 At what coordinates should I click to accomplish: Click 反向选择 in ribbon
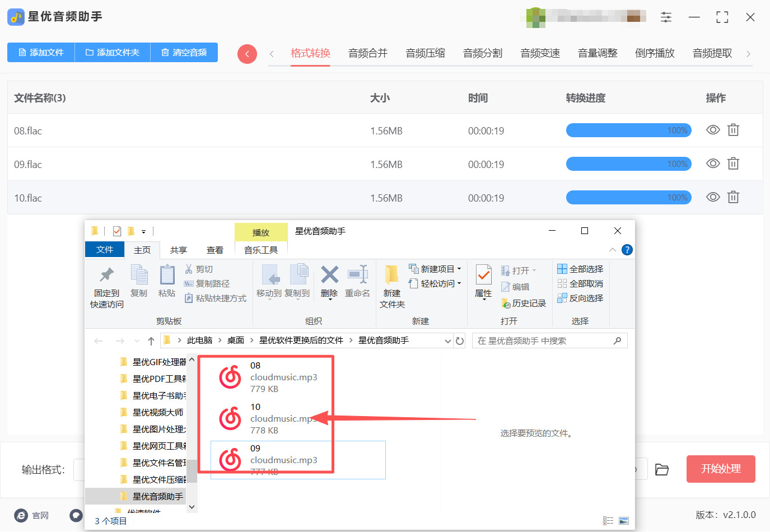click(x=580, y=298)
